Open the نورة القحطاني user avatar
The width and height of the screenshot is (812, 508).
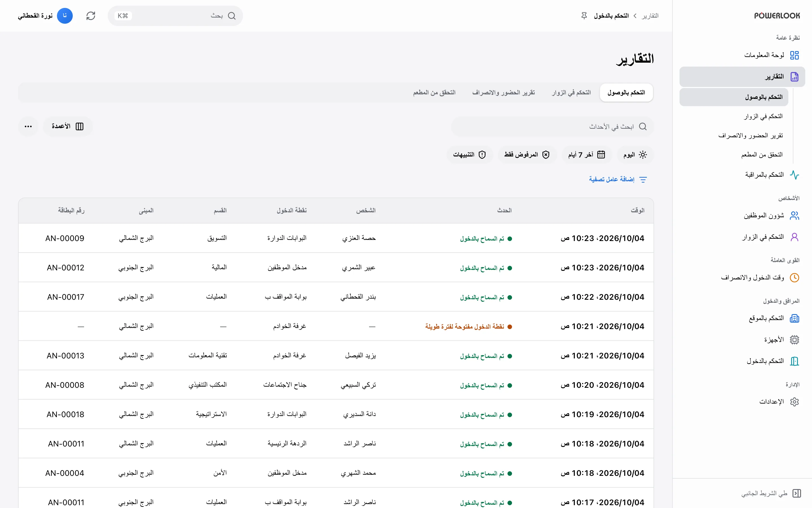coord(65,16)
